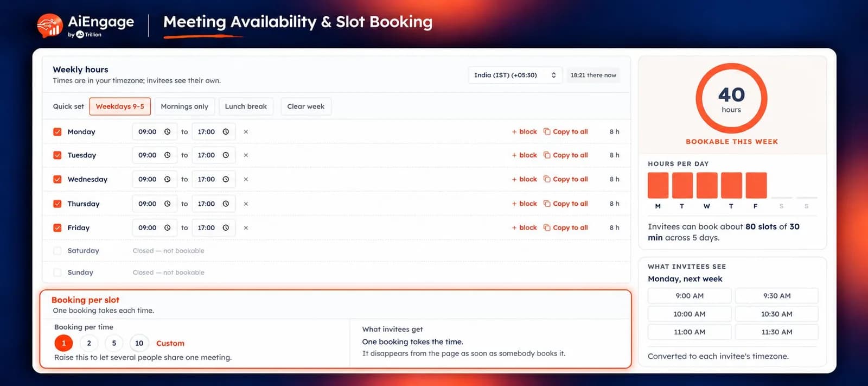Copy Wednesday hours to all days
Screen dimensions: 868x386
pos(566,179)
